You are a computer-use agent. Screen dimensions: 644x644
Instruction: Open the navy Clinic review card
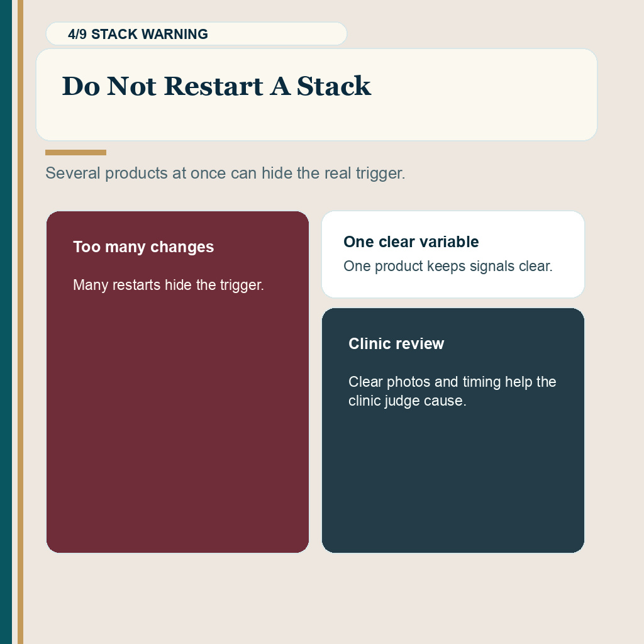[453, 430]
